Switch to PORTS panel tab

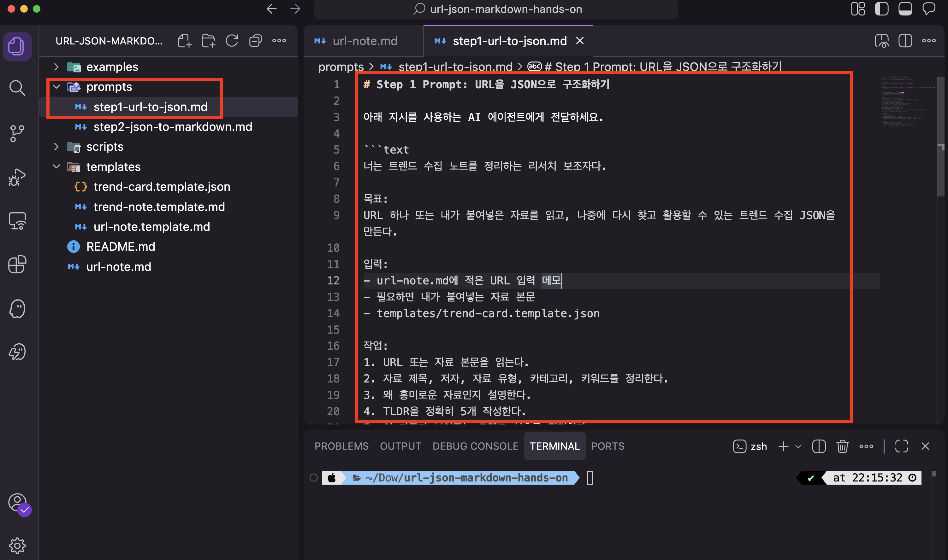[x=608, y=446]
